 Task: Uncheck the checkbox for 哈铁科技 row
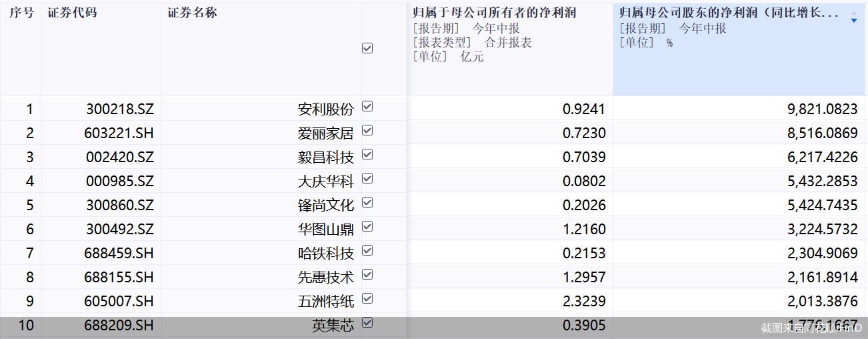pyautogui.click(x=367, y=251)
